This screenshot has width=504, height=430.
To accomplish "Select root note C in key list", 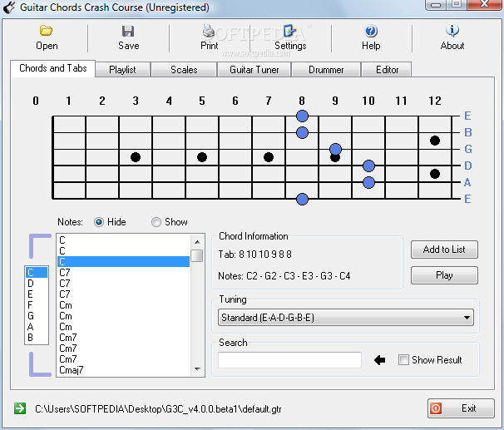I will point(37,273).
